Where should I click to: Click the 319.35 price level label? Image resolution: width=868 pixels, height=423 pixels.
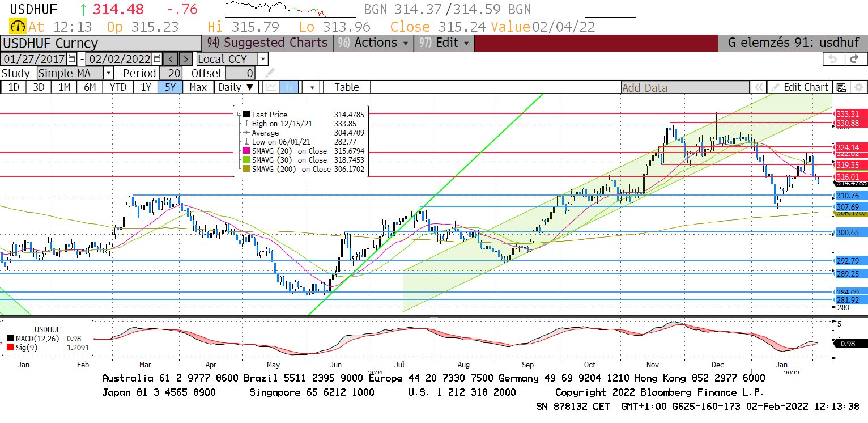[851, 164]
